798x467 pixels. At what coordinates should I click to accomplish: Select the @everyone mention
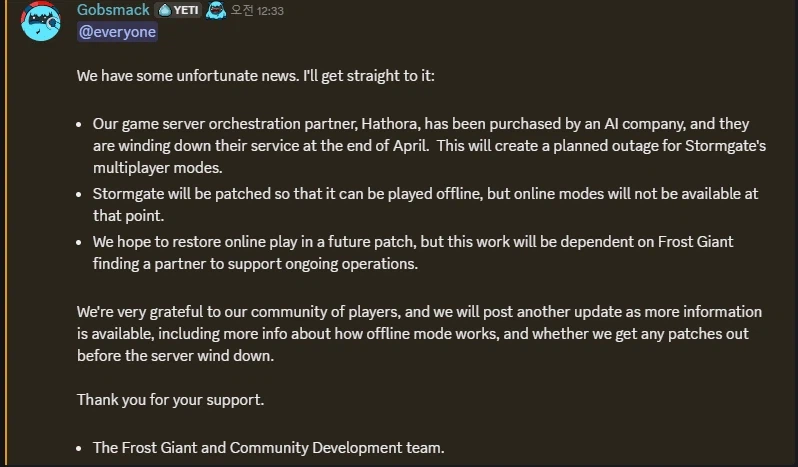(117, 31)
